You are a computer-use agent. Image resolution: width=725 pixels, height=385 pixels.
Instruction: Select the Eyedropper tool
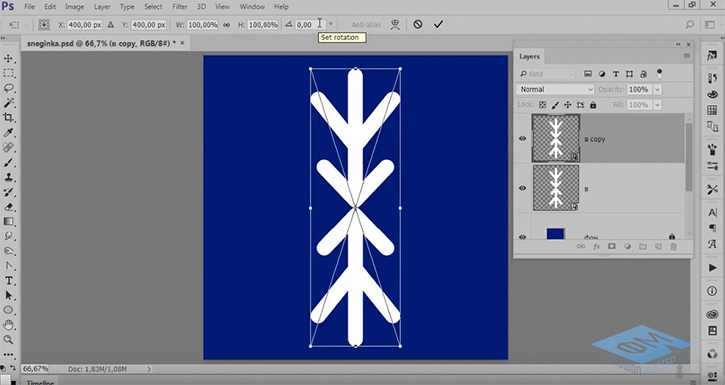coord(8,133)
